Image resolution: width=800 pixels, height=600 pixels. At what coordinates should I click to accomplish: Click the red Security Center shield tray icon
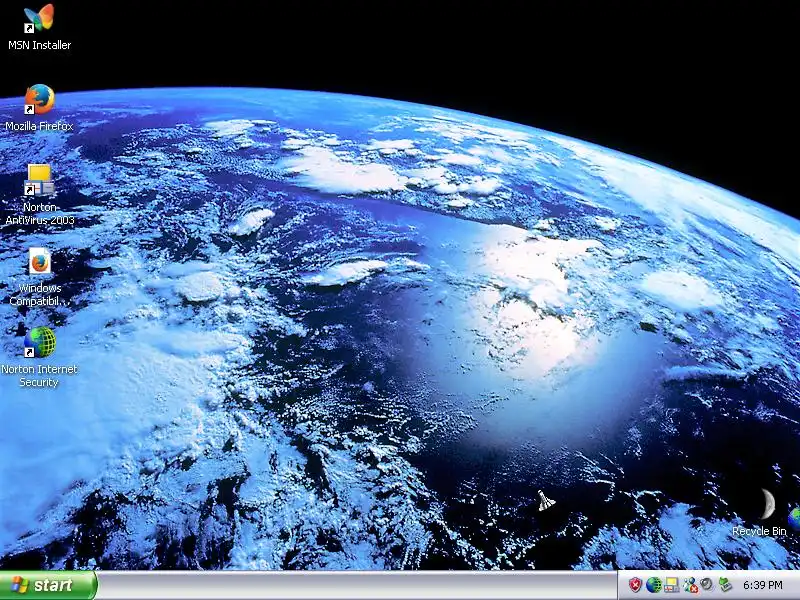(635, 585)
